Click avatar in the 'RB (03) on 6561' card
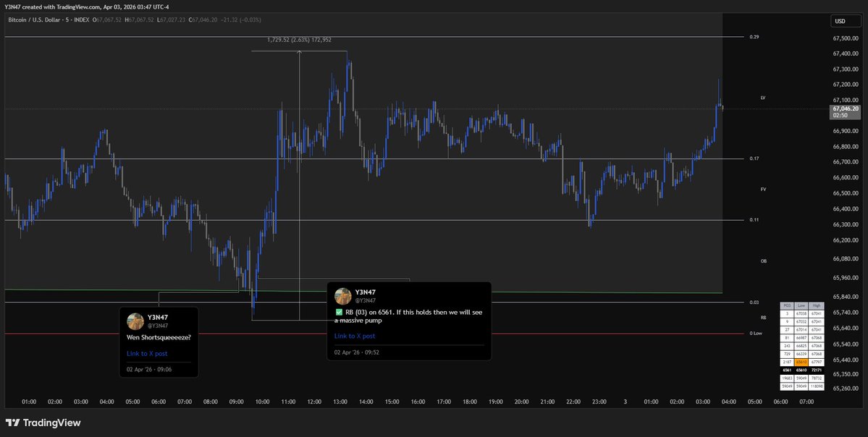Viewport: 868px width, 437px height. (x=343, y=296)
